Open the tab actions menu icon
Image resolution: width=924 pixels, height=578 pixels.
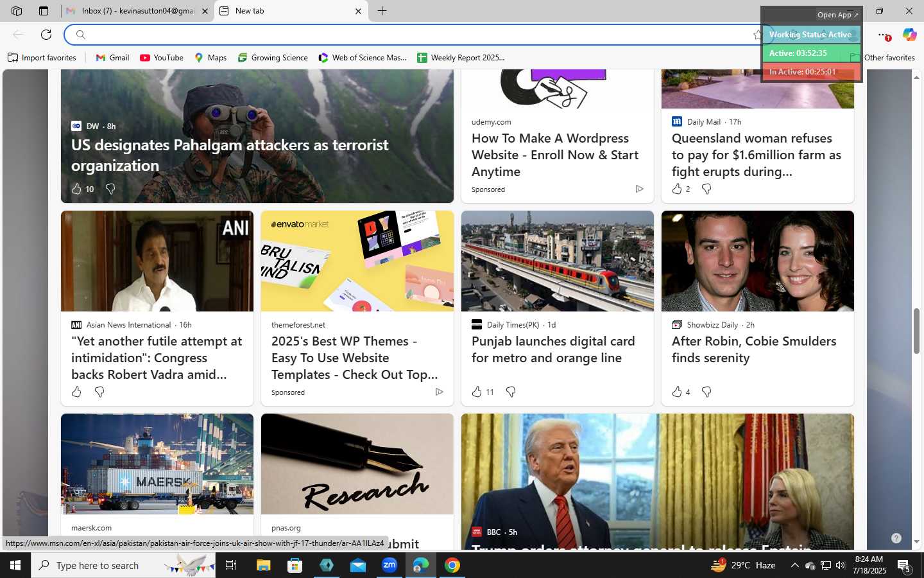tap(44, 11)
